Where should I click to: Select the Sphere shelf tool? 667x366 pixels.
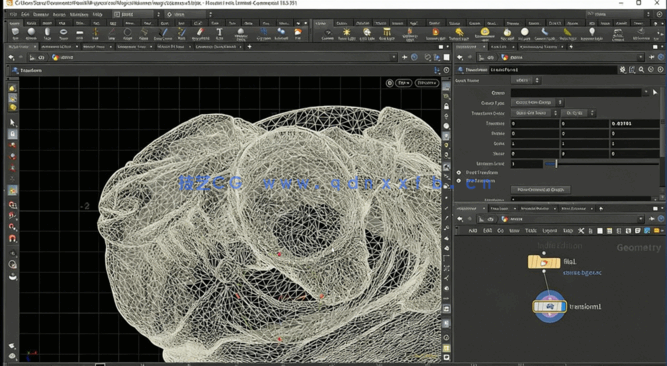31,33
